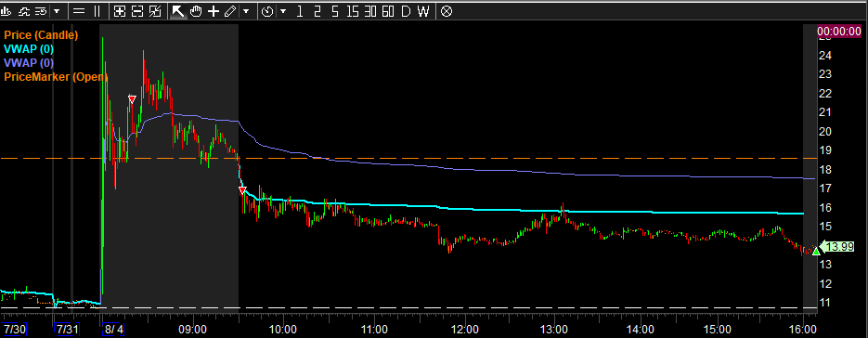Click the 13:00 time axis label
Screen dimensions: 868x338
(x=554, y=329)
